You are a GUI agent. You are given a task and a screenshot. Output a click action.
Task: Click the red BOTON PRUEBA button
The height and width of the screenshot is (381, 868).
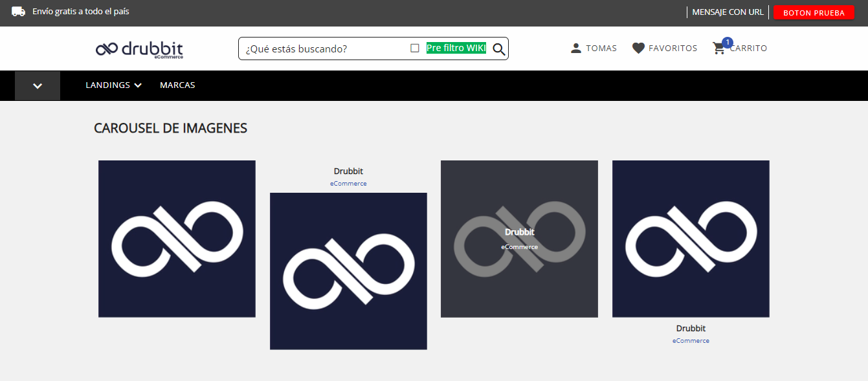[814, 12]
